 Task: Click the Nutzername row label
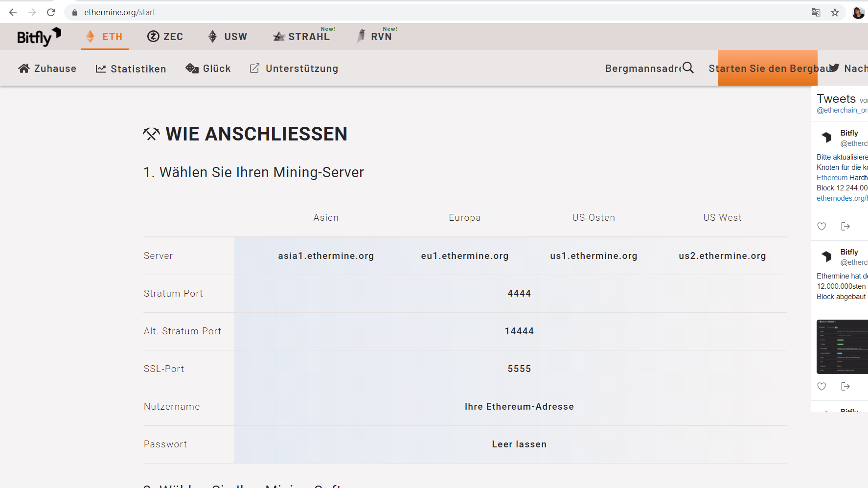click(x=172, y=407)
